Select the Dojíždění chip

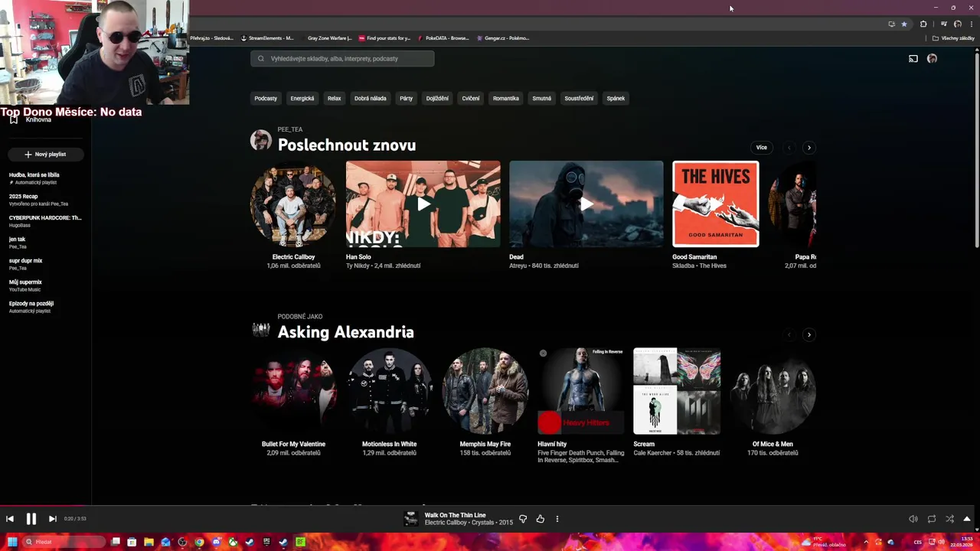coord(437,98)
